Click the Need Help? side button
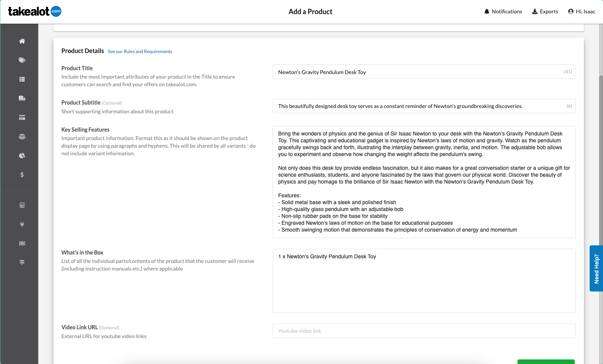Screen dimensions: 603x364 coord(596,269)
